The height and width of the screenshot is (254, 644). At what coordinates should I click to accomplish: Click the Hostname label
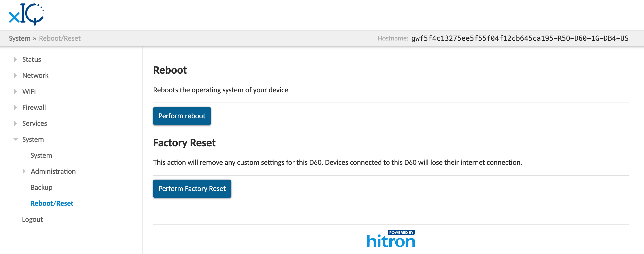(393, 38)
